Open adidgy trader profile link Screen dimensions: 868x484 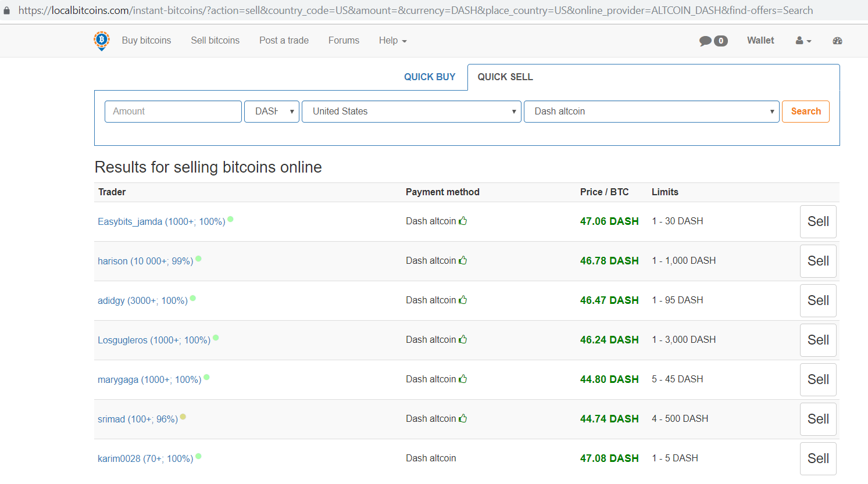[x=142, y=300]
